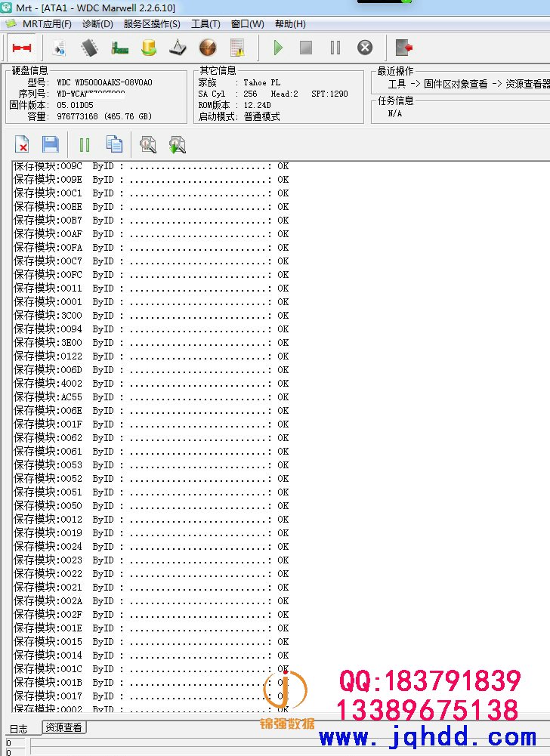Click log line 保存模块:001F

point(151,424)
